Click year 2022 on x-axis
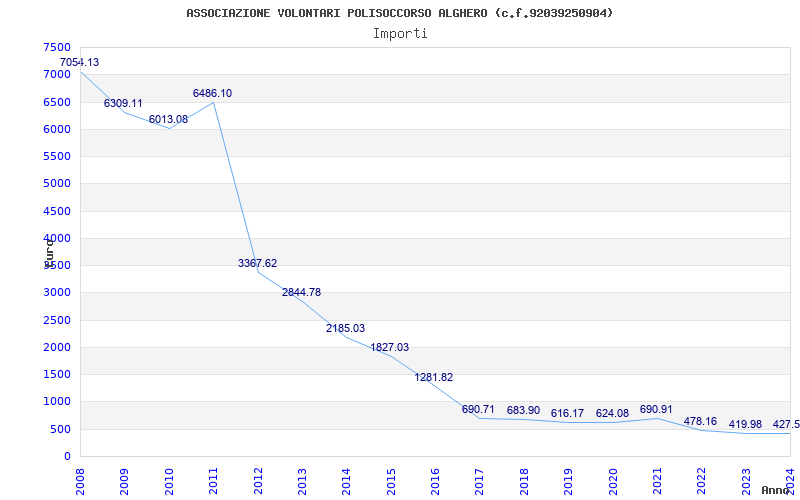Viewport: 800px width, 500px height. 702,481
